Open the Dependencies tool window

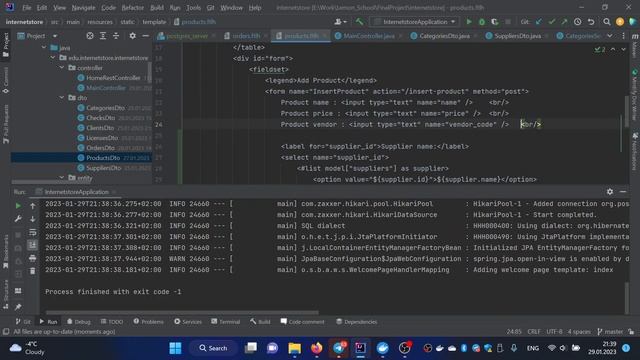click(x=357, y=322)
